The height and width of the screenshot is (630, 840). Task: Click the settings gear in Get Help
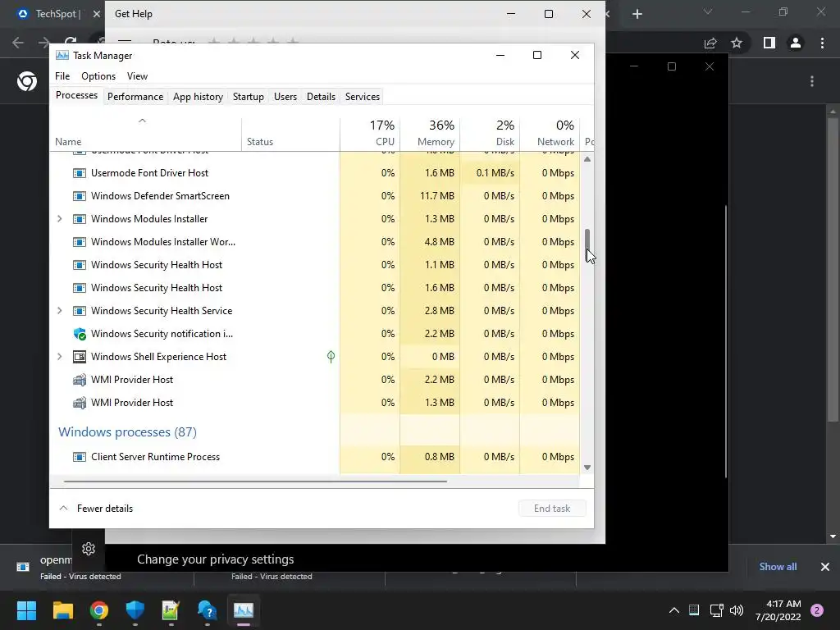(89, 549)
